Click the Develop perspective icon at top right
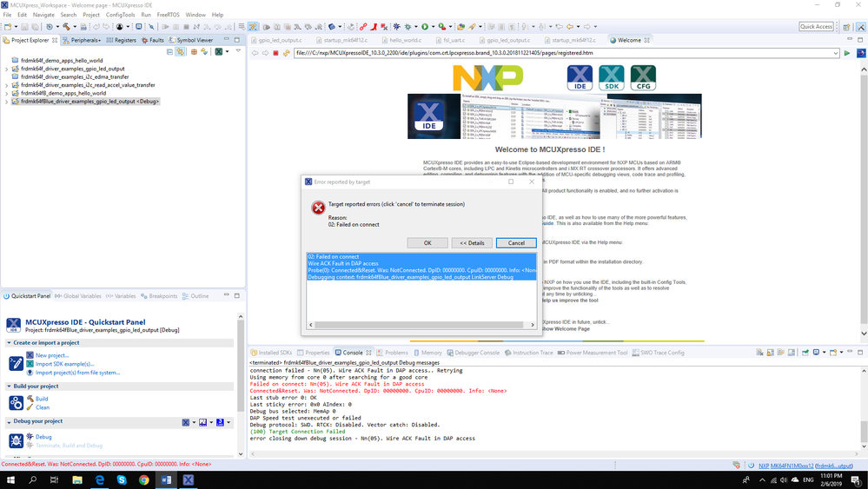The image size is (868, 489). tap(861, 27)
